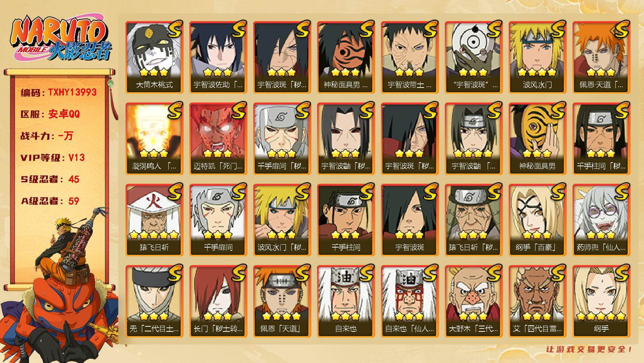The image size is (644, 363).
Task: Pick the 药师兜「仙人」 card
Action: coord(601,220)
